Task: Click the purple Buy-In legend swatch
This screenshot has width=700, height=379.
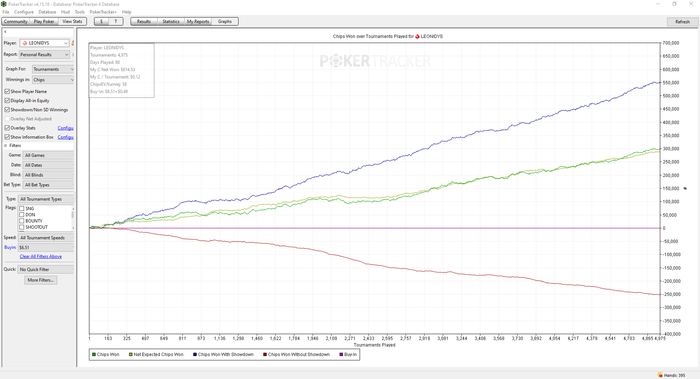Action: pyautogui.click(x=341, y=354)
